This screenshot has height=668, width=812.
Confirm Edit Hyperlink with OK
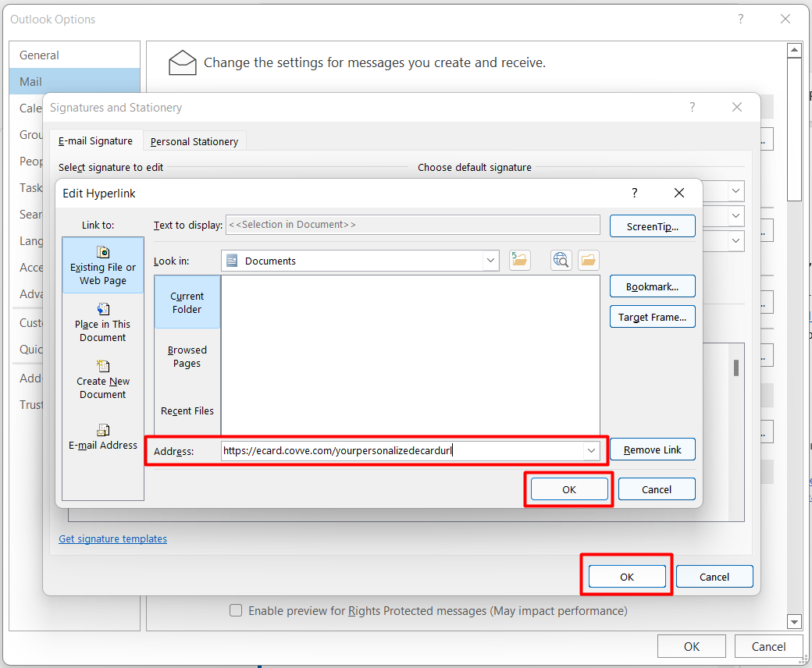(x=569, y=489)
